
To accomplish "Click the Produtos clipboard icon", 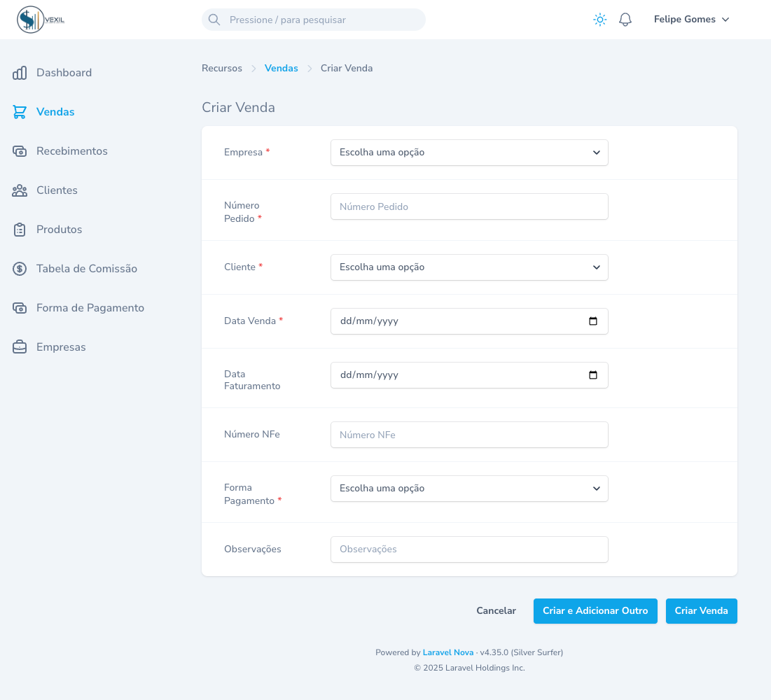I will (x=20, y=230).
